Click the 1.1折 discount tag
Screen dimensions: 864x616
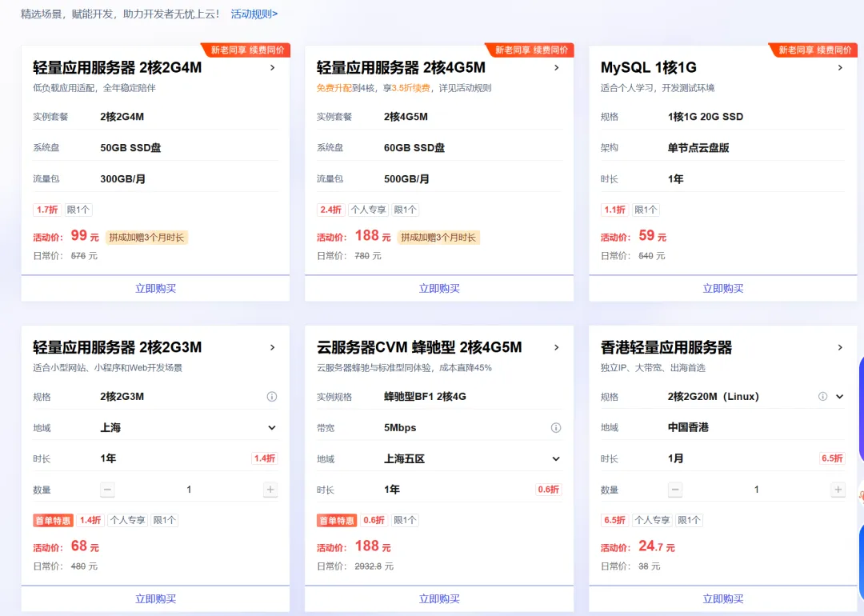[x=614, y=210]
